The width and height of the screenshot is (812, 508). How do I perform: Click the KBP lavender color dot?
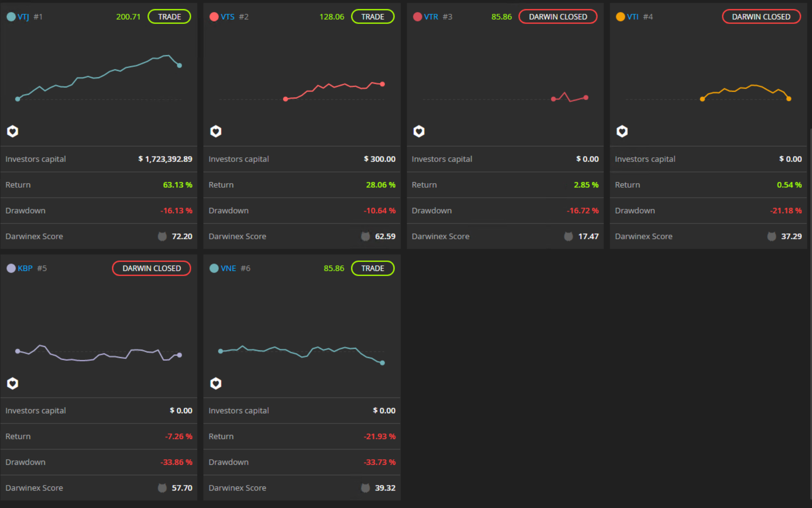pyautogui.click(x=11, y=268)
